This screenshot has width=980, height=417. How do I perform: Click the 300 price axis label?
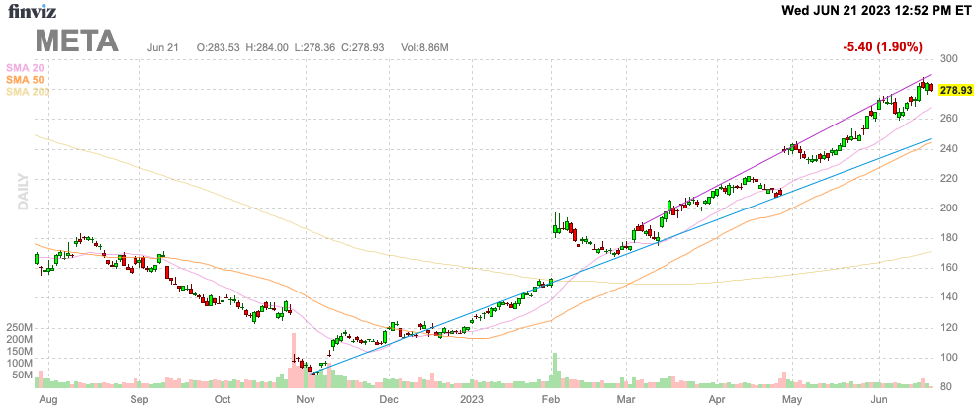point(949,59)
